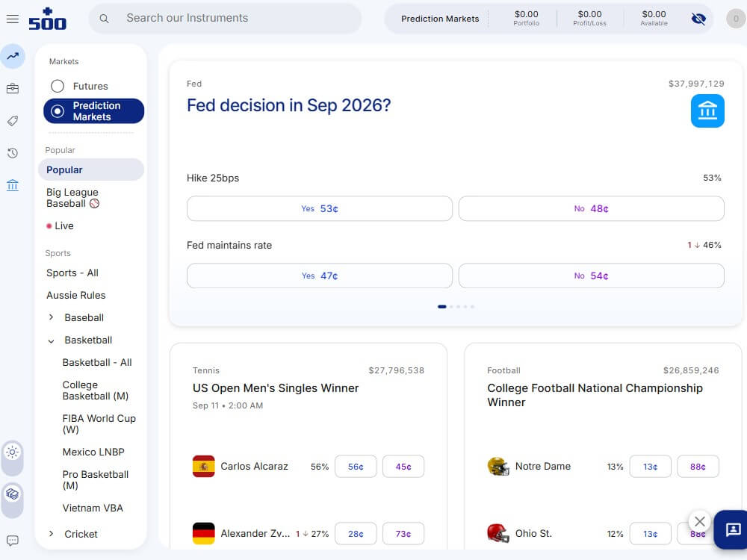Click the active first carousel dot
This screenshot has width=747, height=560.
[x=442, y=307]
